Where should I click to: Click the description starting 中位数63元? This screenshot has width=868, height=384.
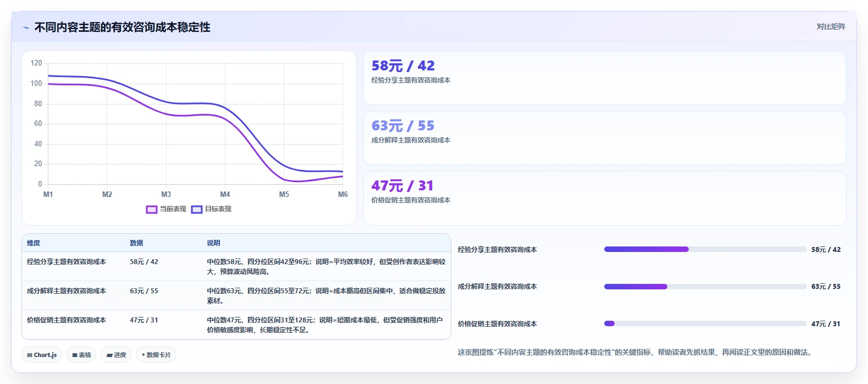pos(326,296)
